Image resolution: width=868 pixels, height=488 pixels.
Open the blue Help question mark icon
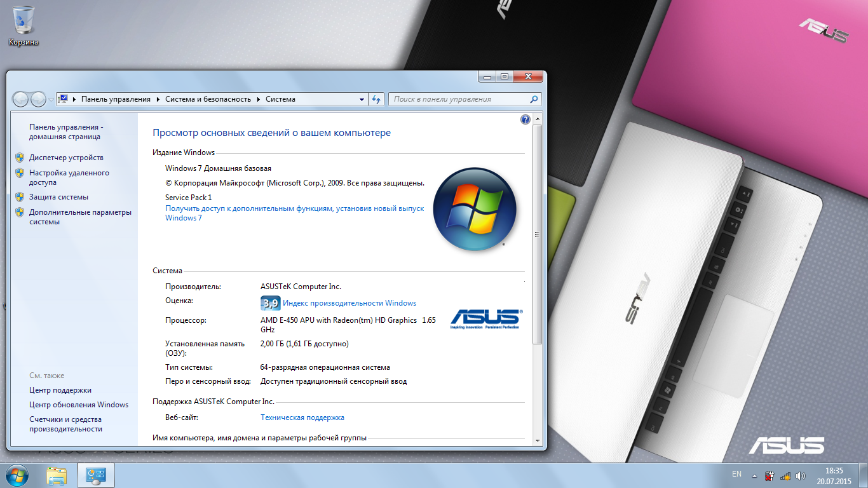click(x=525, y=119)
